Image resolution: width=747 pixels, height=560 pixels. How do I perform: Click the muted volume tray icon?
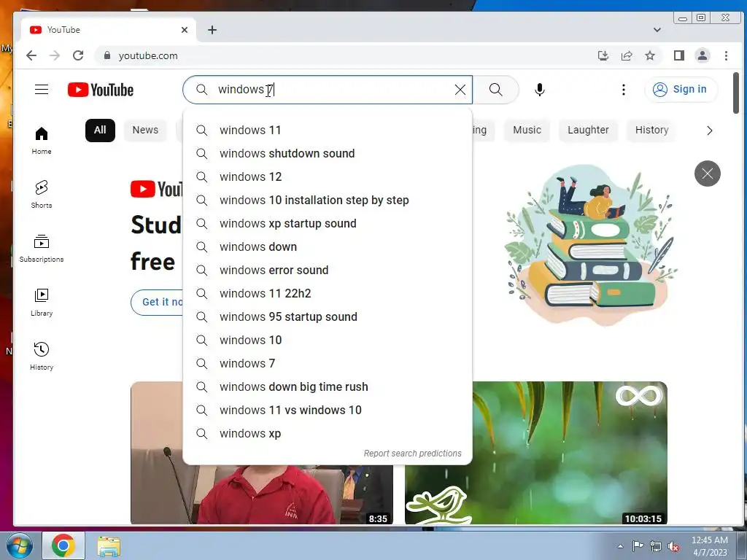673,547
